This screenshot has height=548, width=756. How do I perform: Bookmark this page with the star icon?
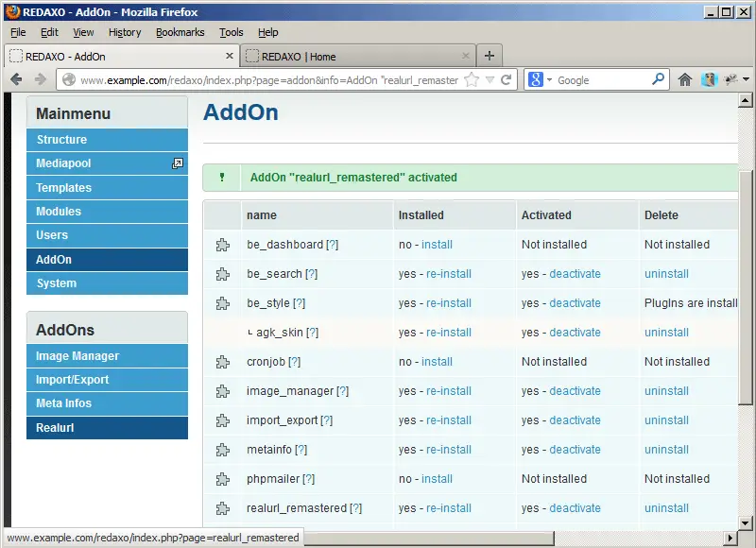click(x=472, y=79)
